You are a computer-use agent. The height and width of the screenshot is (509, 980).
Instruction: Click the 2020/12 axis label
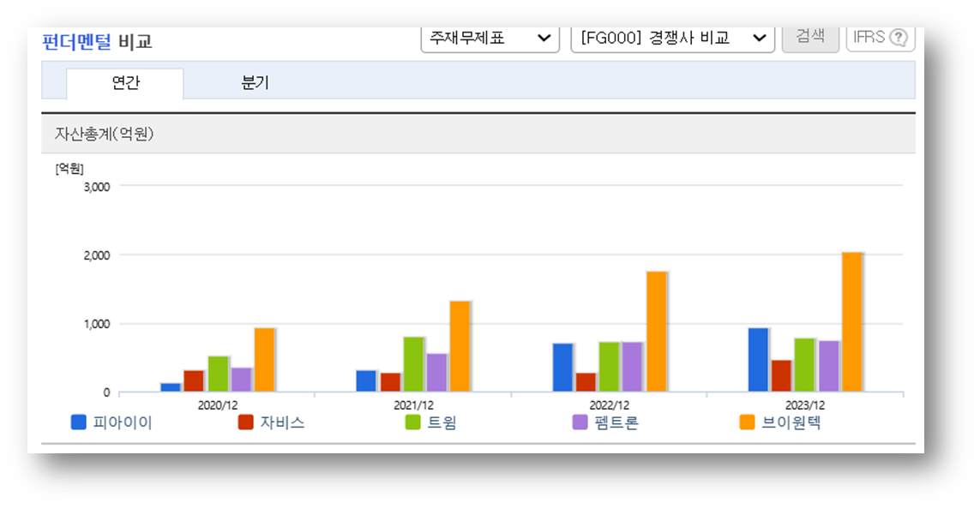click(x=218, y=405)
